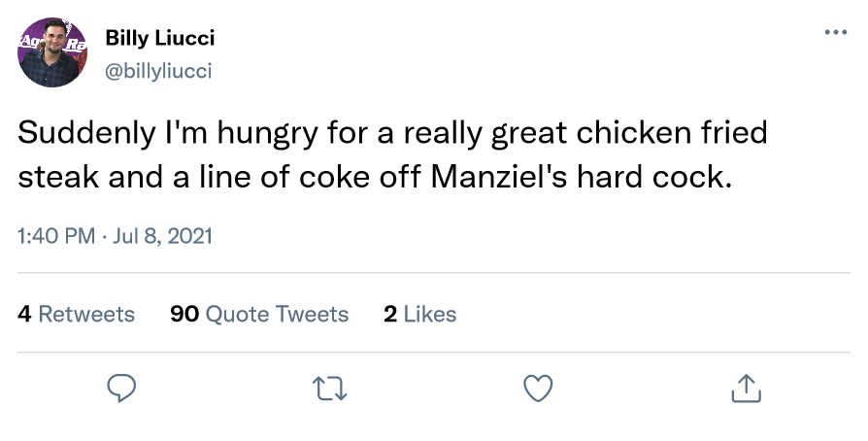Click the word Likes in stats row
The image size is (868, 441).
429,314
